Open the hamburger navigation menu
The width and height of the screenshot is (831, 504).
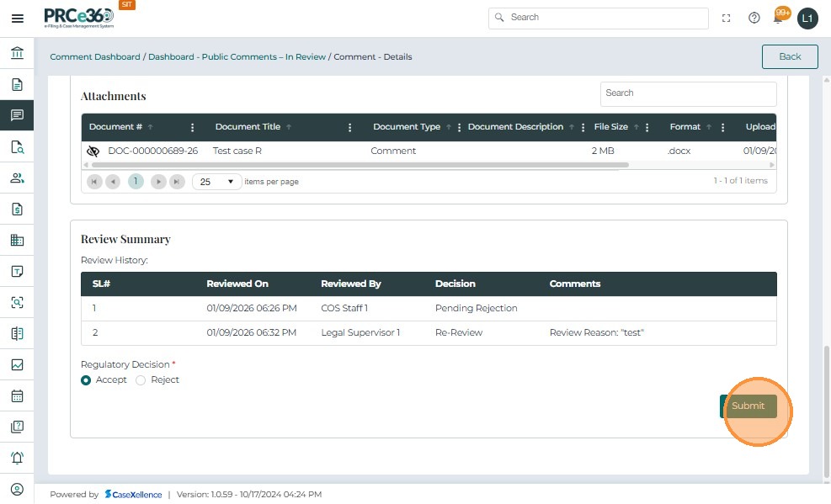click(x=18, y=19)
